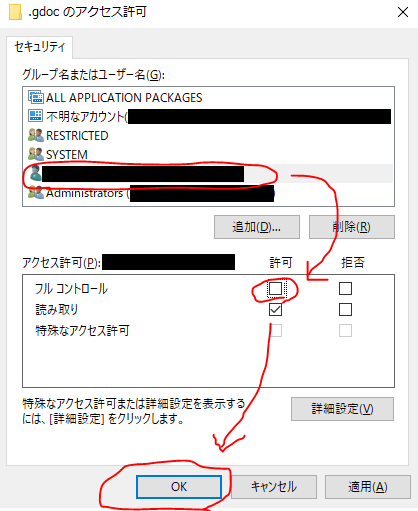Click the Administrators group icon
Viewport: 418px width, 511px height.
36,193
